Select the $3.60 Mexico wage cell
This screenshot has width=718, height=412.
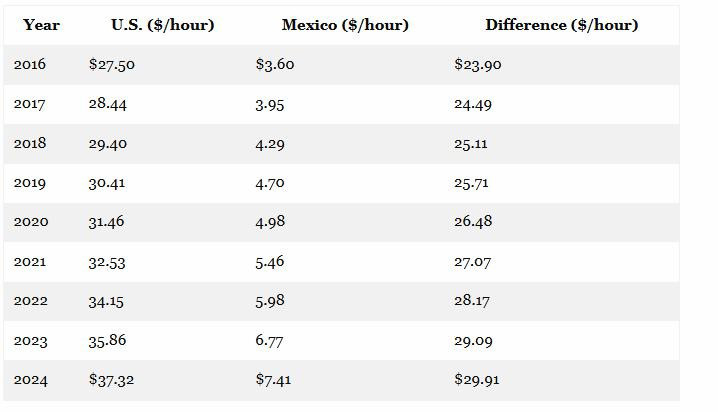coord(275,65)
